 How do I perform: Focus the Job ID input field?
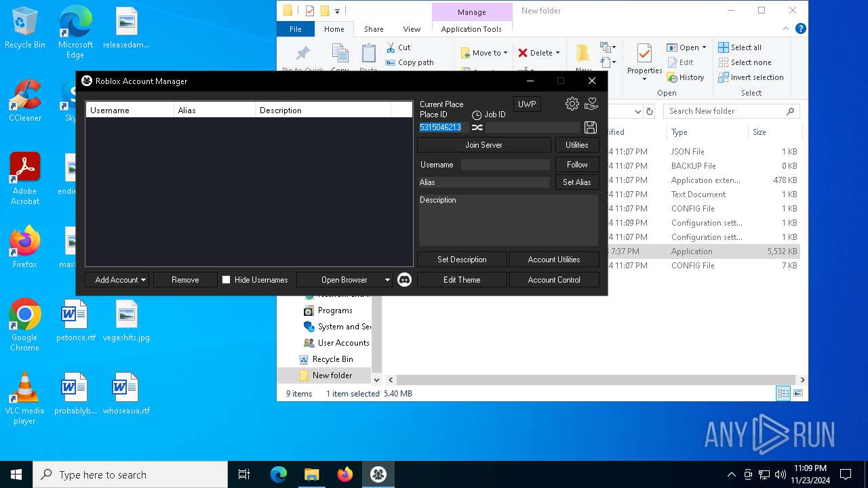coord(533,127)
